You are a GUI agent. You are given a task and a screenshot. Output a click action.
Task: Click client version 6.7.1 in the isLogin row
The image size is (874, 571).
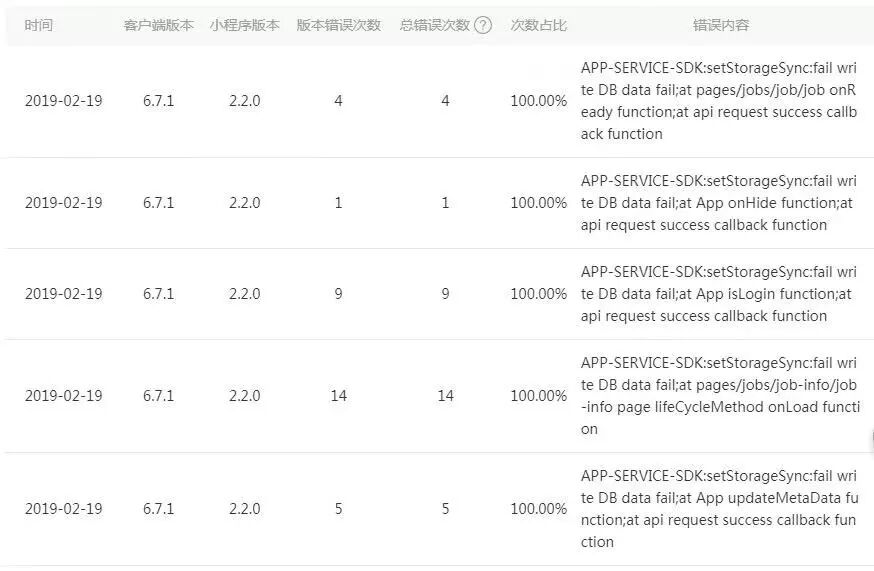point(158,294)
